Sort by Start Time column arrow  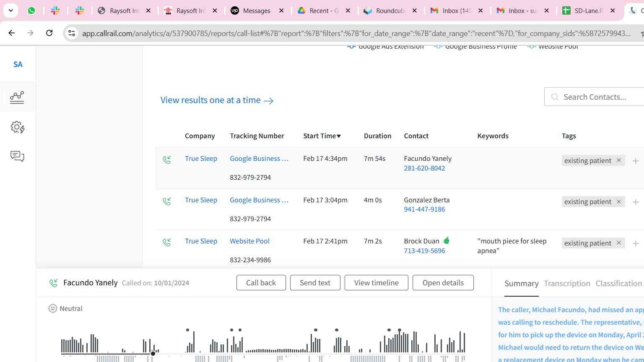click(339, 136)
